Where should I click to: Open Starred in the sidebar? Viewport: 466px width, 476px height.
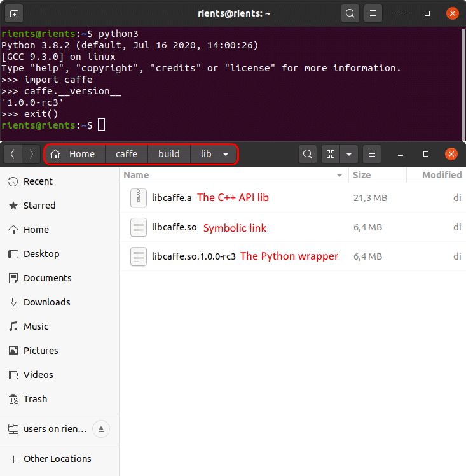[59, 206]
